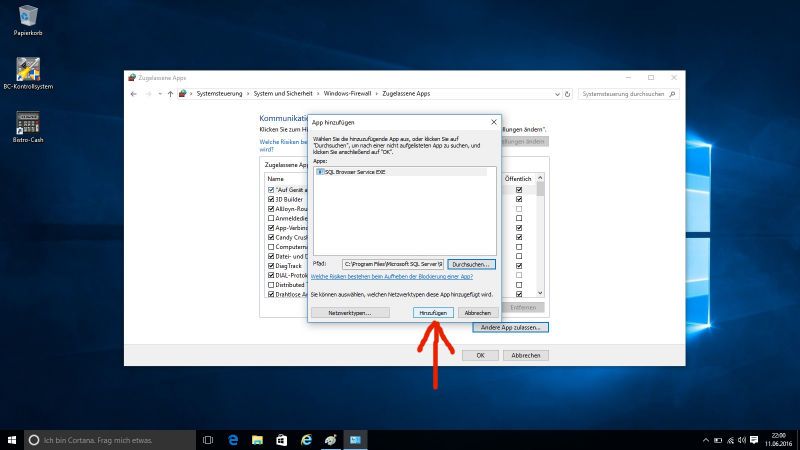Screen dimensions: 800x450
Task: Click the Durchsuchen button
Action: coord(471,264)
